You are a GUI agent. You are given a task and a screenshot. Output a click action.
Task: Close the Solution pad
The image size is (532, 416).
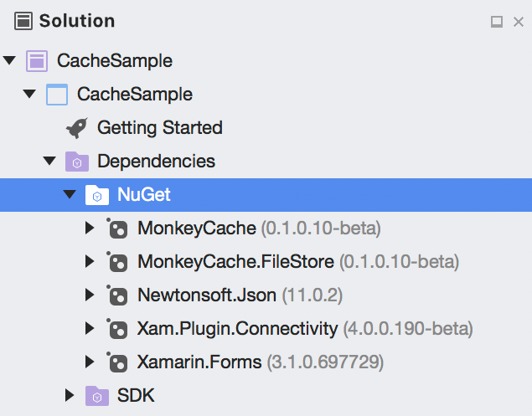519,22
